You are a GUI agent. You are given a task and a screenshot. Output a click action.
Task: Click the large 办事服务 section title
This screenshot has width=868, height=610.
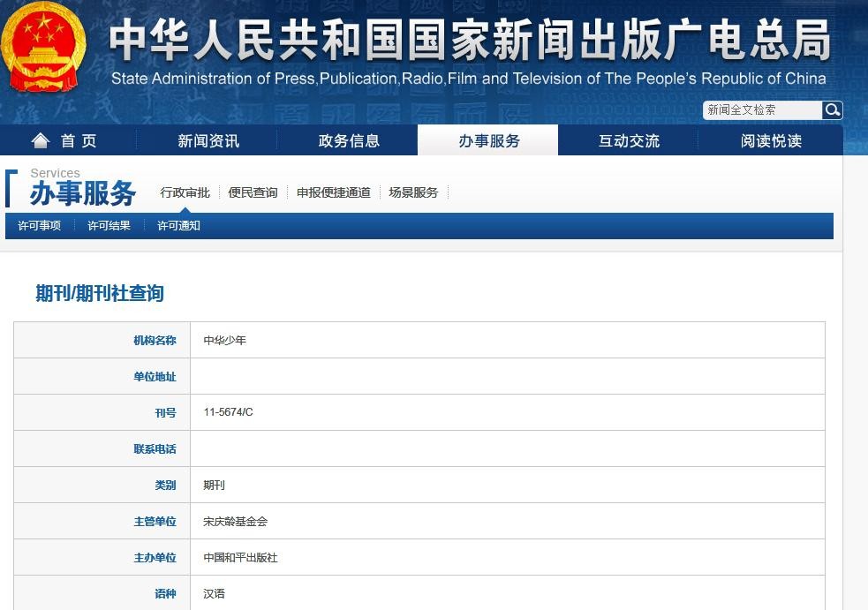83,193
